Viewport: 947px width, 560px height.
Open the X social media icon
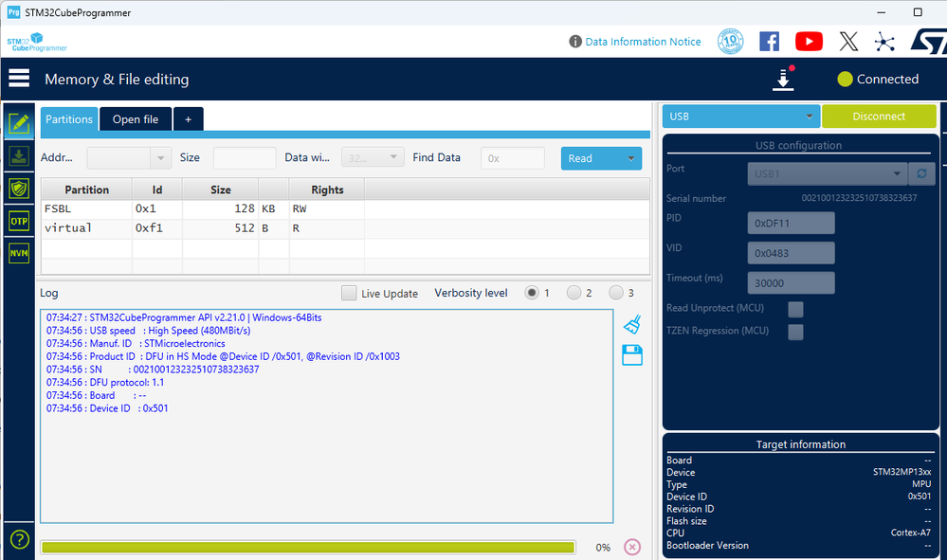(848, 42)
